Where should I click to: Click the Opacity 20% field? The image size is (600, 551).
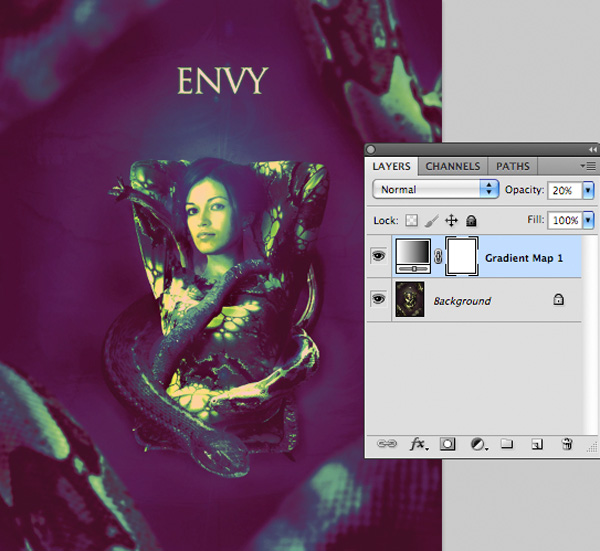point(565,190)
